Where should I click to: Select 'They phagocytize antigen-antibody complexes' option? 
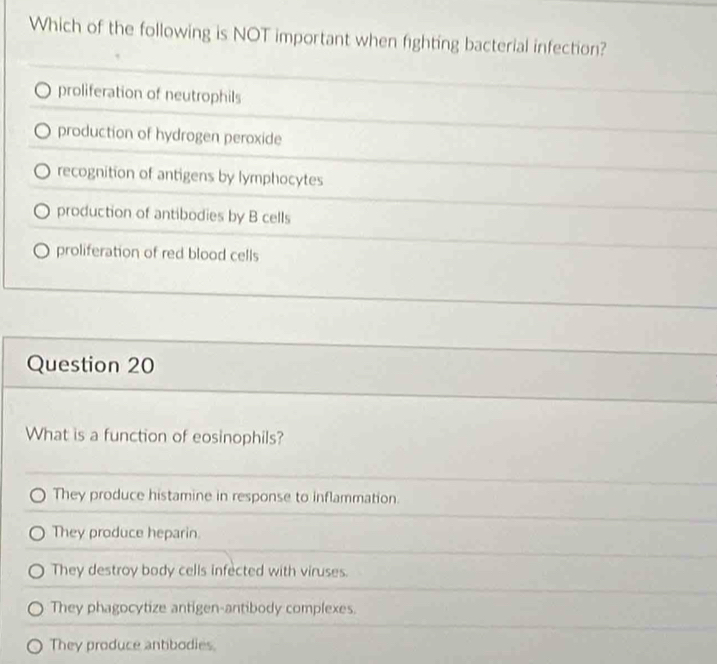(x=36, y=609)
